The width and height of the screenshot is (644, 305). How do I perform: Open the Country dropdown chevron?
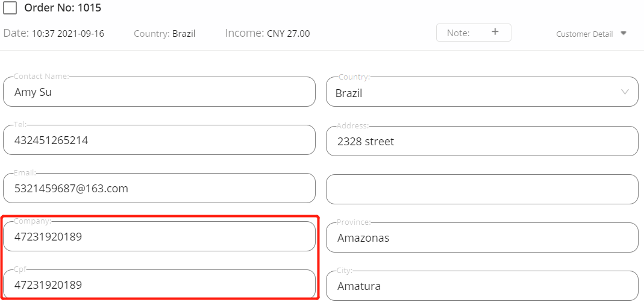[625, 92]
